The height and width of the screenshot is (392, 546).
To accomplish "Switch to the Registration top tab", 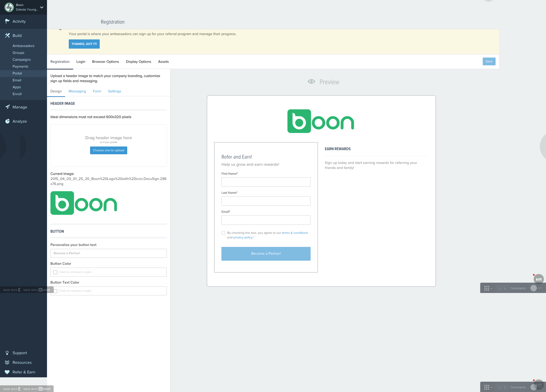I will [x=60, y=62].
